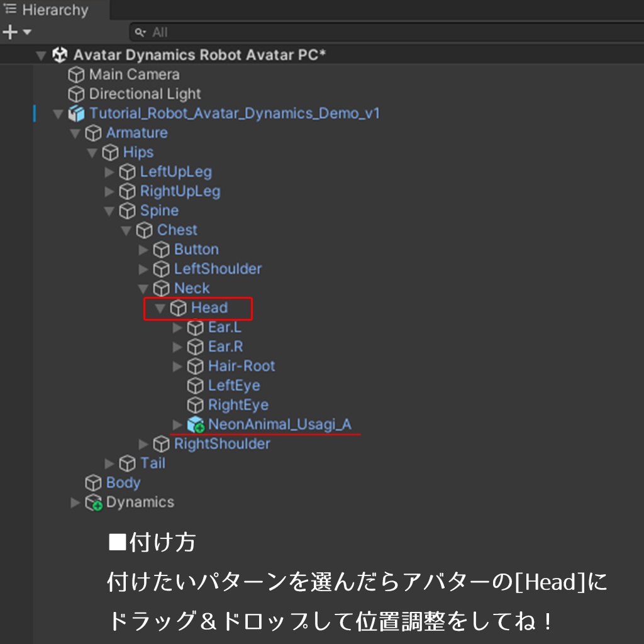Click the blue prefab icon of Tutorial_Robot_Avatar_Dynamics_Demo_v1
The height and width of the screenshot is (644, 644).
tap(76, 113)
